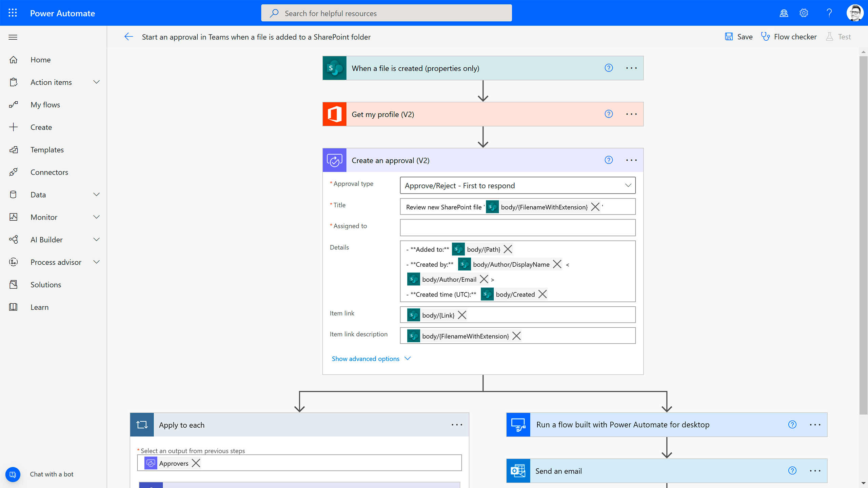Click the Title input field
Viewport: 868px width, 488px height.
click(517, 207)
